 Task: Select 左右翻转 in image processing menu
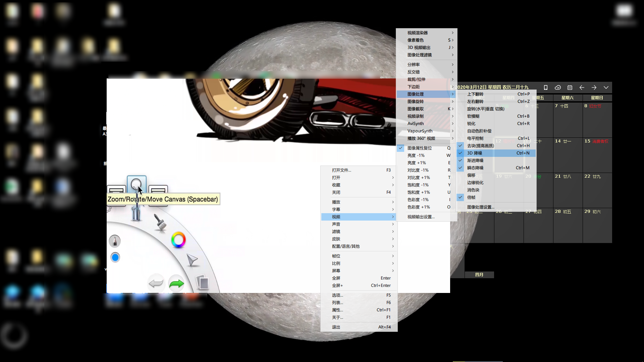point(496,102)
